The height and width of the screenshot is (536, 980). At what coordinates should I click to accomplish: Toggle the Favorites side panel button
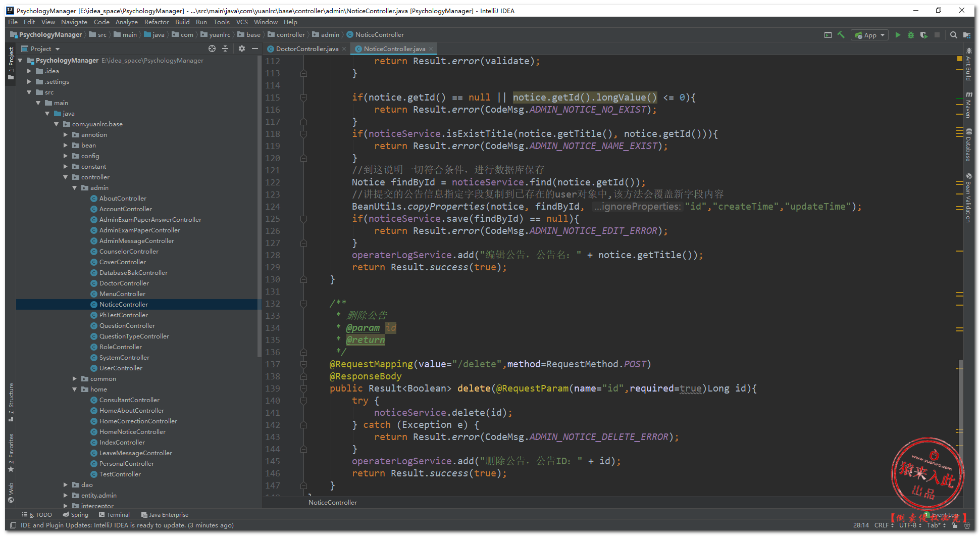11,452
